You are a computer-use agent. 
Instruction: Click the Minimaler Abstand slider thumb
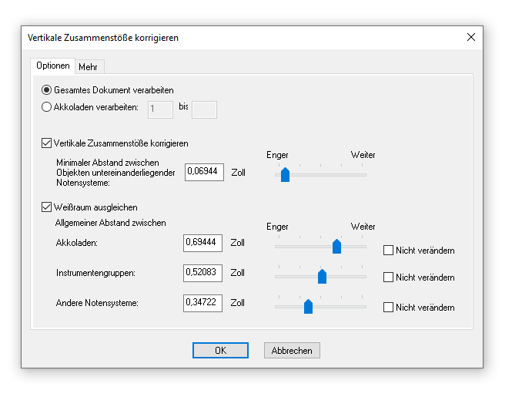pos(285,175)
